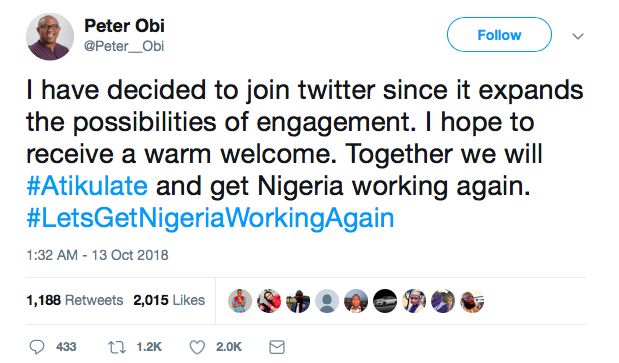Click the retweet arrows icon
619x363 pixels.
(x=117, y=347)
